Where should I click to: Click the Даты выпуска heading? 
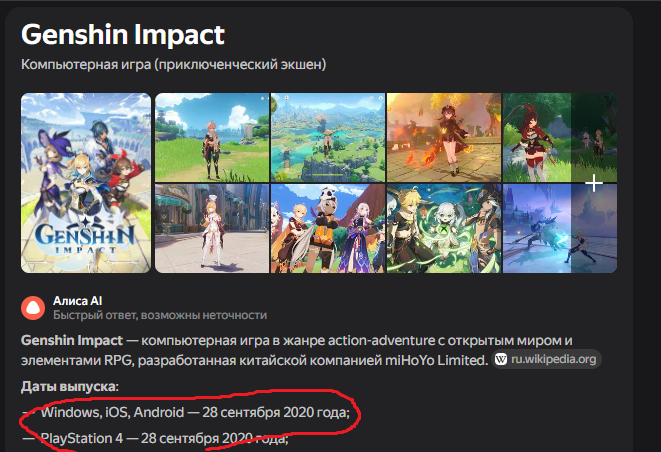tap(70, 386)
